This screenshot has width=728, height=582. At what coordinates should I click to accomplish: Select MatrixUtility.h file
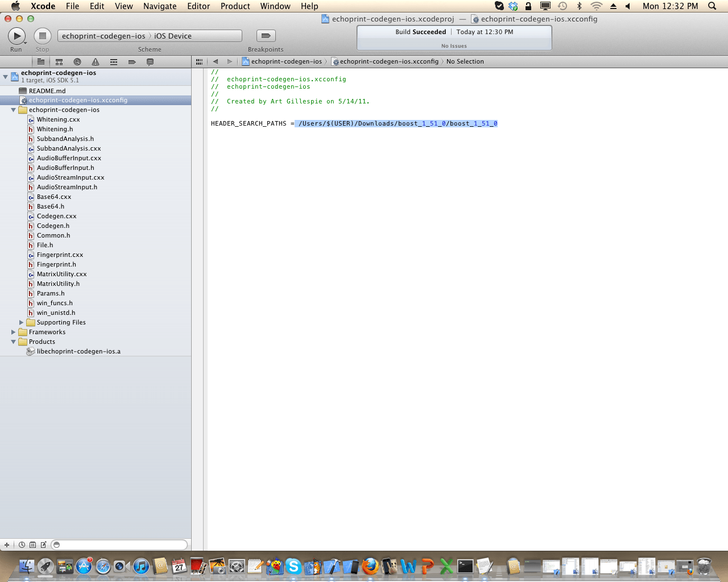point(96,284)
